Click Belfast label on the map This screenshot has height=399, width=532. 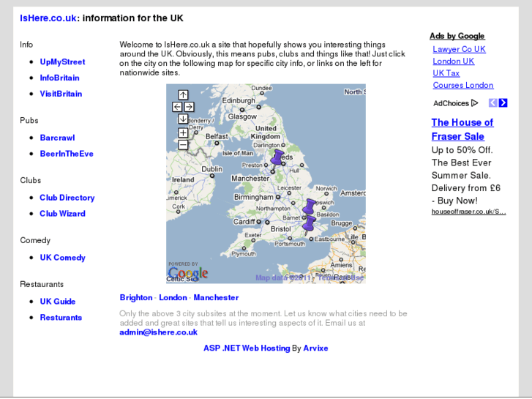[217, 136]
